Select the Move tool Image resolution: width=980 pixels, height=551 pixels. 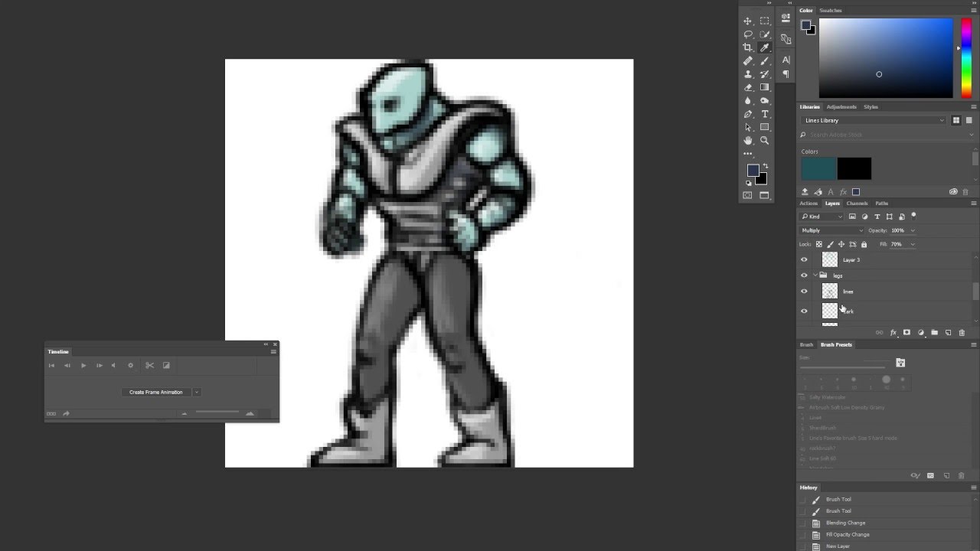pos(747,21)
